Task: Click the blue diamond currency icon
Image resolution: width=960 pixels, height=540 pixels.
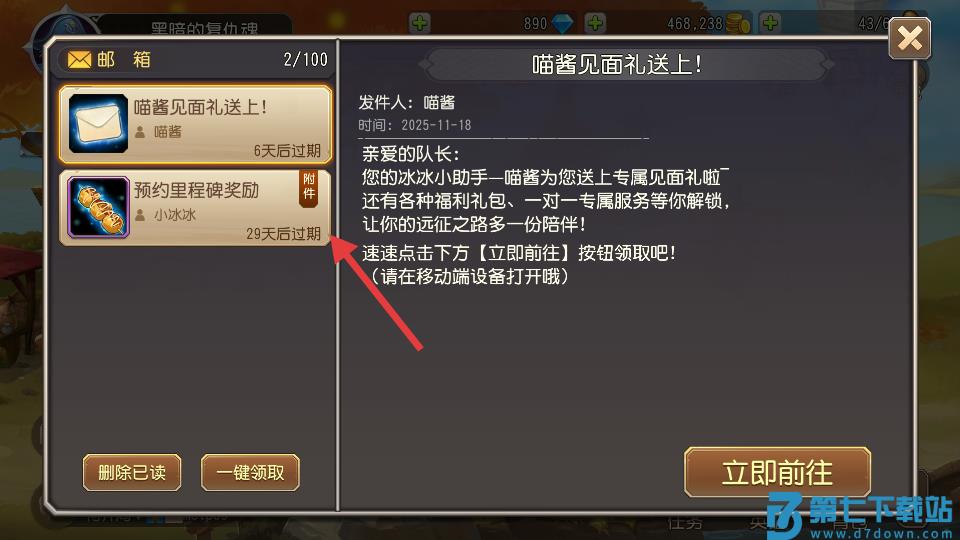Action: tap(562, 24)
